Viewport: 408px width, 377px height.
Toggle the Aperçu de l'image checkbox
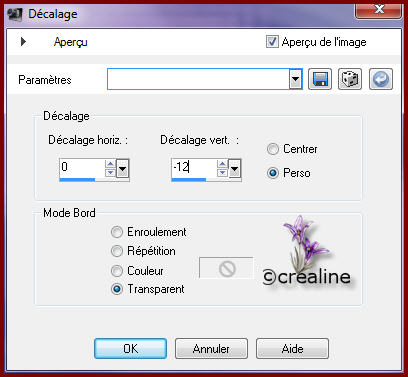272,42
